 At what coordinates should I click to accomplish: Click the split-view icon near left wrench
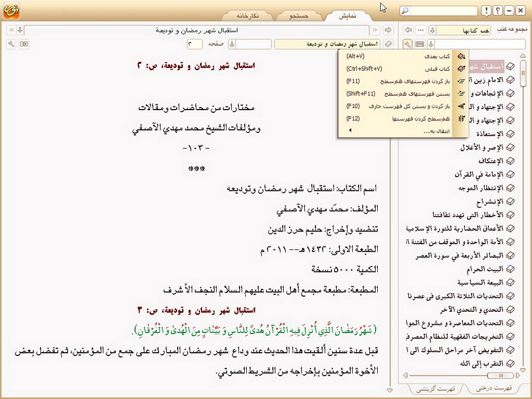pyautogui.click(x=23, y=44)
